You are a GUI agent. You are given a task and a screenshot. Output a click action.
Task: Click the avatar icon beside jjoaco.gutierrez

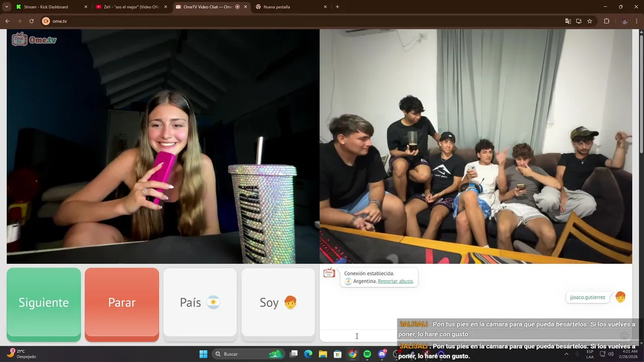[620, 297]
